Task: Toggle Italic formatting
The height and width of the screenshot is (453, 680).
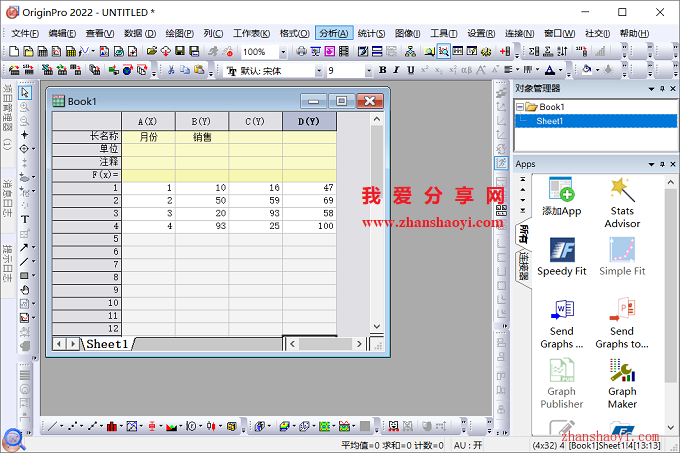Action: click(396, 70)
